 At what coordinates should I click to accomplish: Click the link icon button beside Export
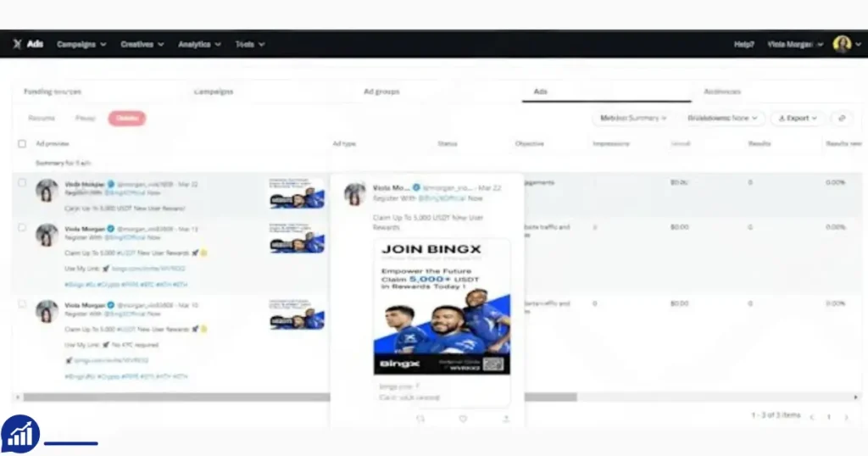pyautogui.click(x=842, y=118)
